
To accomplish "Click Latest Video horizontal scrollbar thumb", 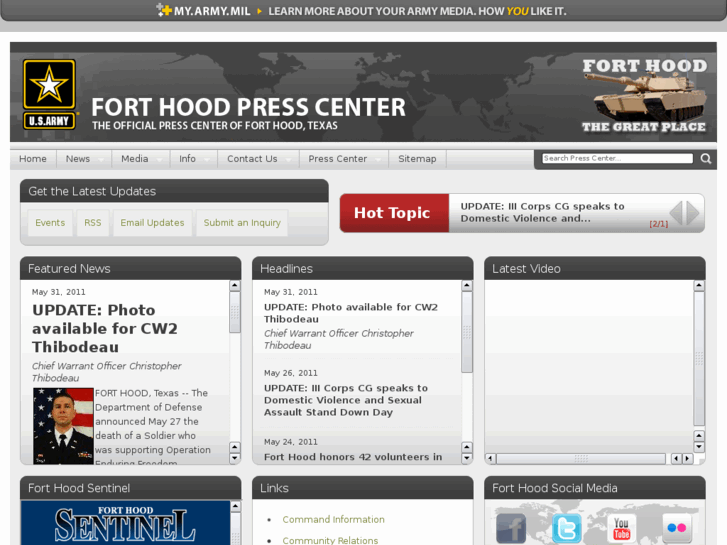I will 581,459.
